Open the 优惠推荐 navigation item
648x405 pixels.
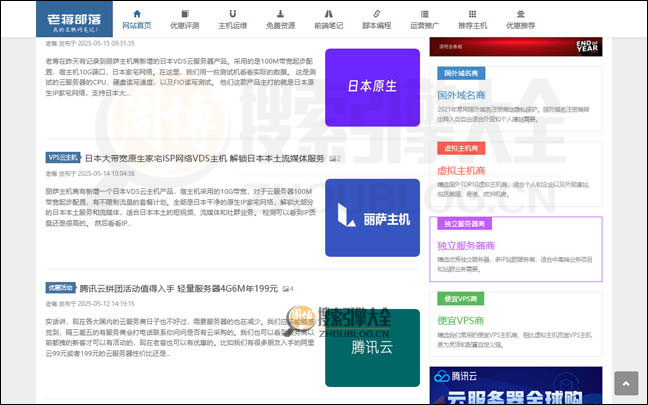(520, 20)
